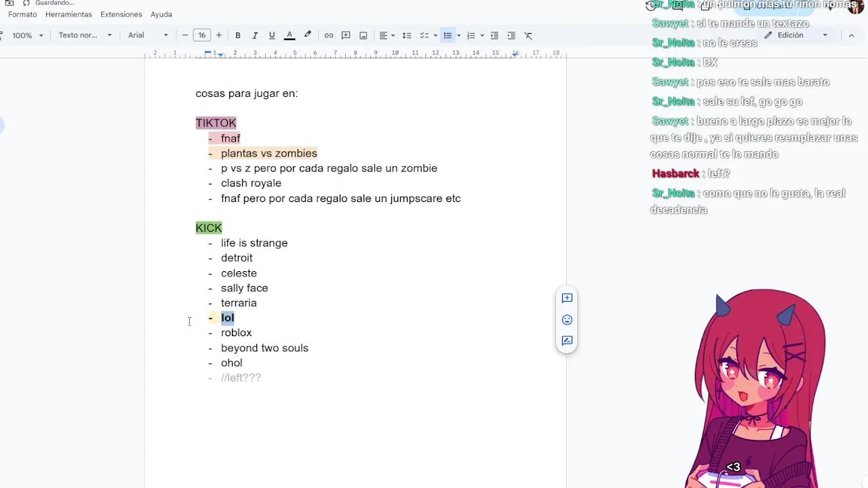
Task: Click the left indent marker on ruler
Action: click(220, 54)
